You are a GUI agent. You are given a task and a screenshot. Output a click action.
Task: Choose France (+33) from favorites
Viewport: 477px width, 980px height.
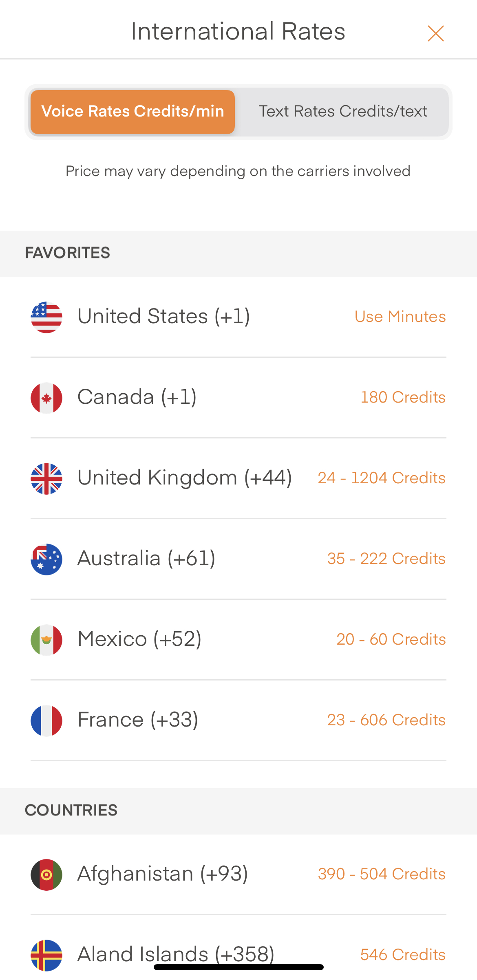[x=138, y=720]
